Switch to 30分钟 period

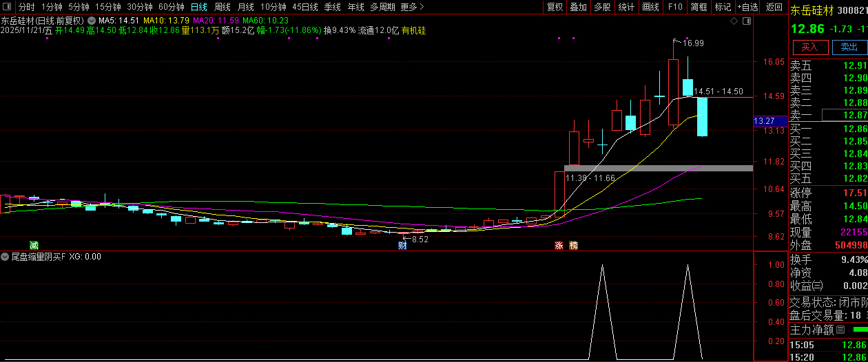[x=140, y=7]
